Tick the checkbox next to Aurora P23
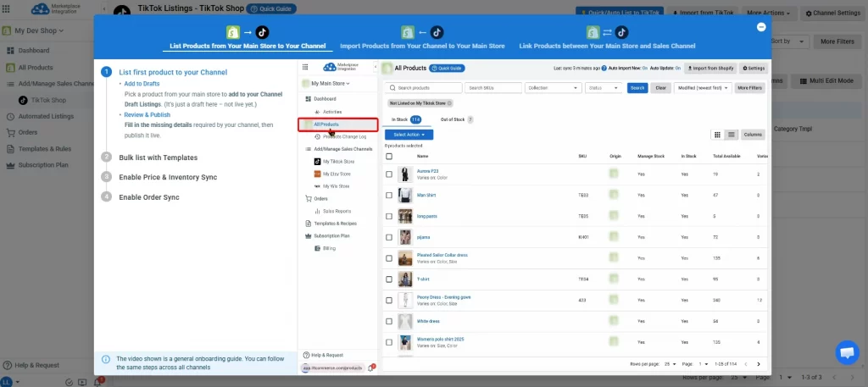Screen dimensions: 868x387 (x=388, y=174)
